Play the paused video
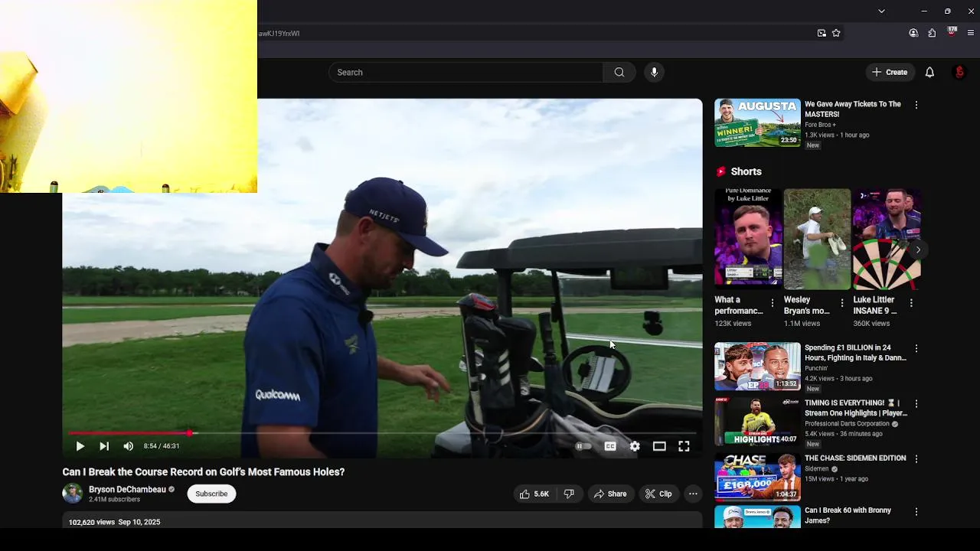The height and width of the screenshot is (551, 980). (80, 446)
